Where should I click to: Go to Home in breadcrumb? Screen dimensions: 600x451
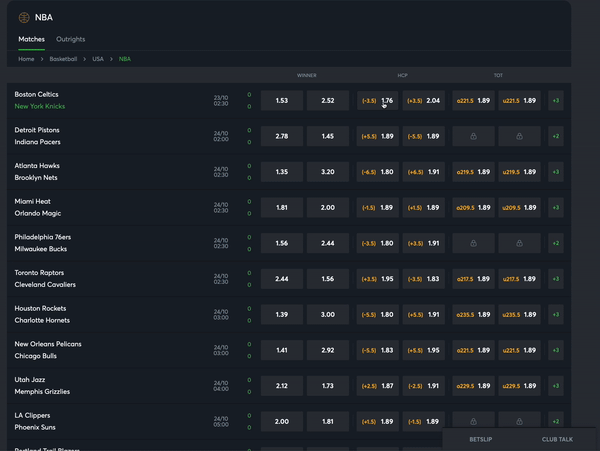[26, 59]
